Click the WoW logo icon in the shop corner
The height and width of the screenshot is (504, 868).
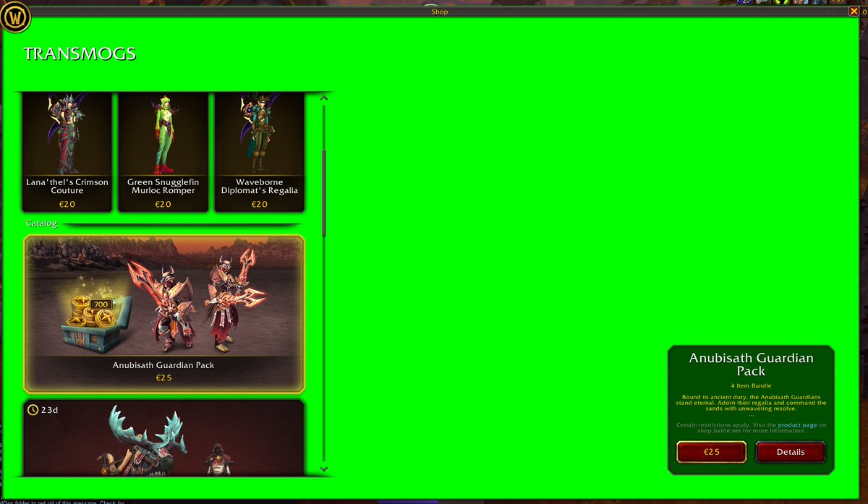pyautogui.click(x=15, y=16)
